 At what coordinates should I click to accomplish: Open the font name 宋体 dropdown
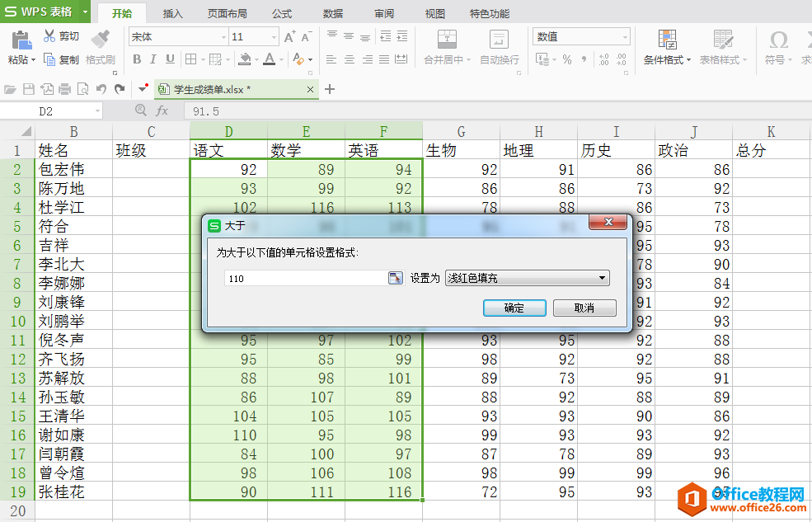[223, 37]
